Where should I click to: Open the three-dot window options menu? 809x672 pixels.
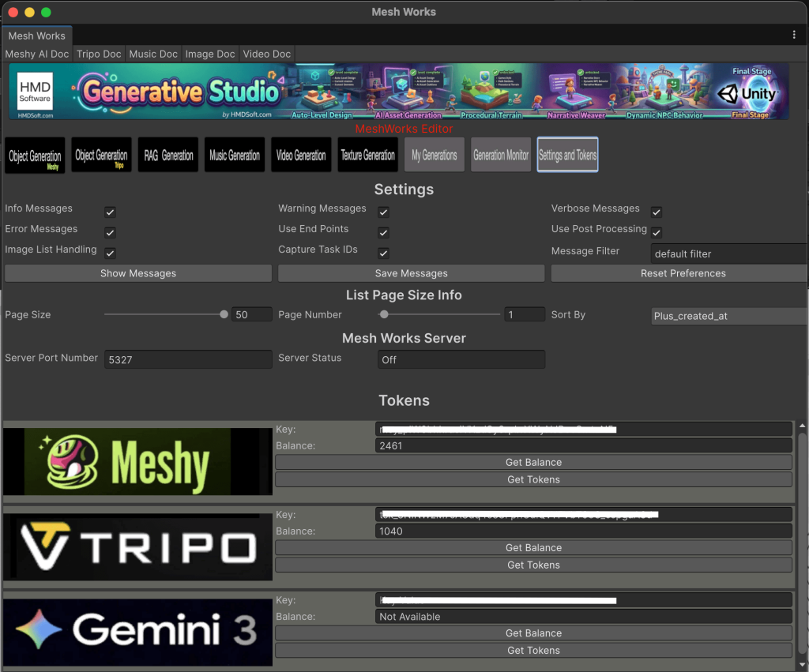pyautogui.click(x=793, y=35)
